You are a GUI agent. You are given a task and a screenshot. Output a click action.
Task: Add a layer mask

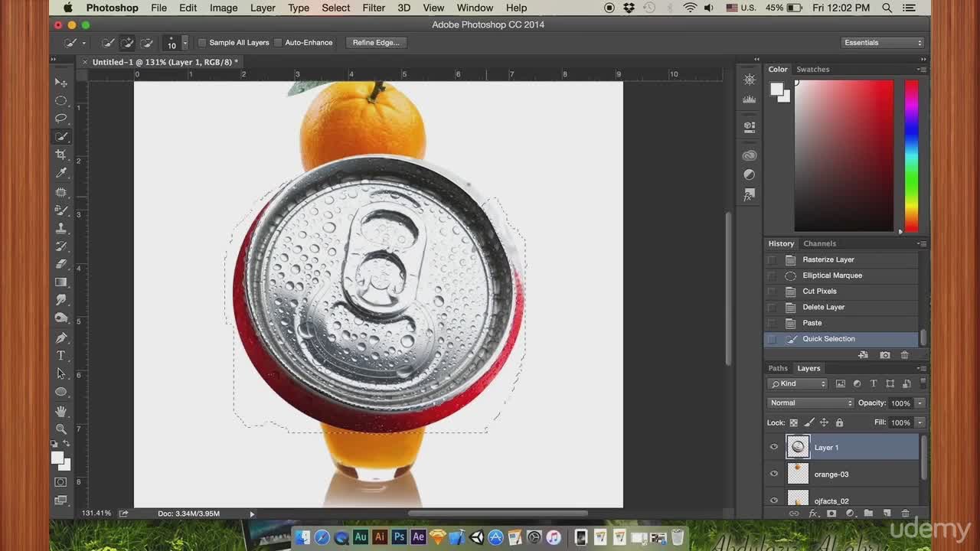pos(831,514)
